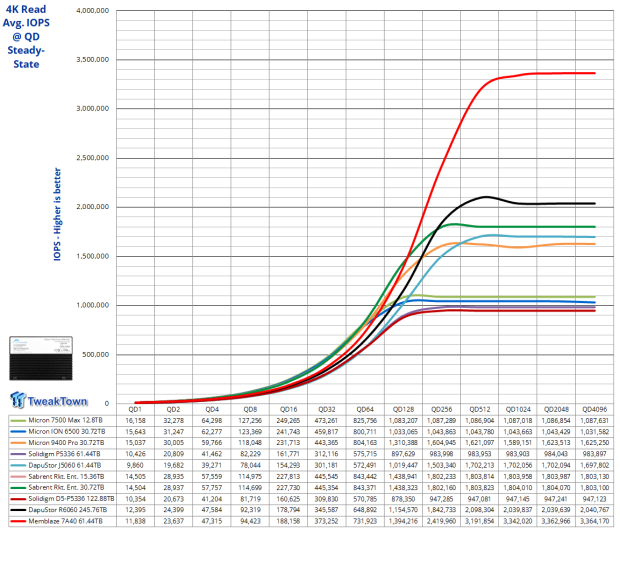Click the table cell '1,310,388'
Screen dimensions: 620x568
[x=403, y=443]
